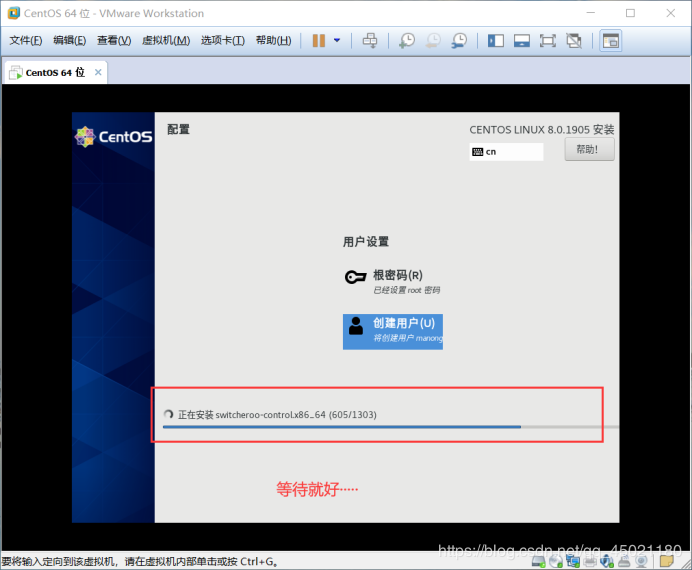Image resolution: width=692 pixels, height=570 pixels.
Task: Open the 文件(F) menu
Action: (x=26, y=41)
